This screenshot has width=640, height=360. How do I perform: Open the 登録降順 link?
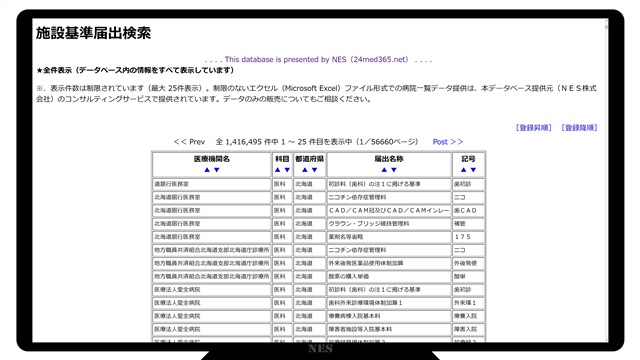pyautogui.click(x=579, y=128)
